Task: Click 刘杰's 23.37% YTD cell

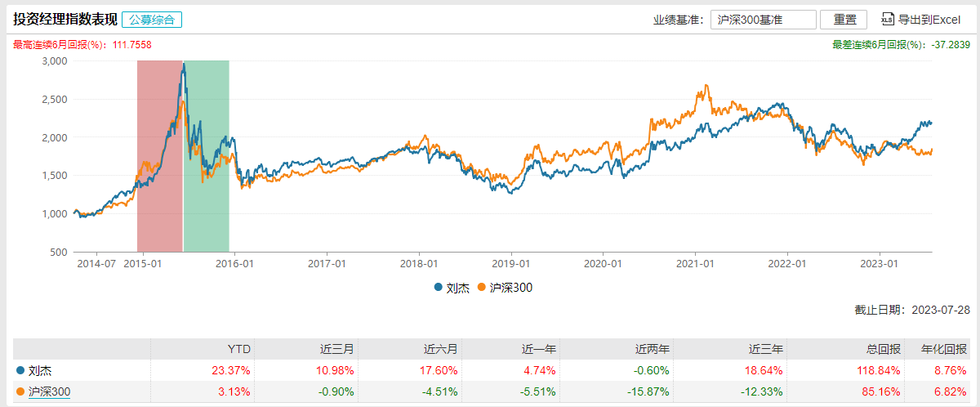Action: [x=234, y=370]
